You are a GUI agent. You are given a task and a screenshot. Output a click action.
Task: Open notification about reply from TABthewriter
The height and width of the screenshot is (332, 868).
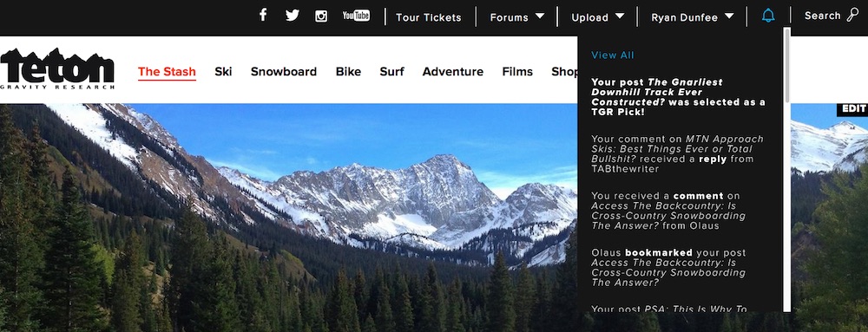[677, 153]
